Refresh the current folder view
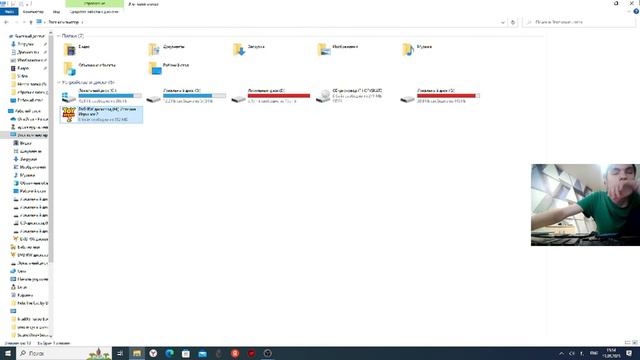This screenshot has height=360, width=640. (513, 22)
